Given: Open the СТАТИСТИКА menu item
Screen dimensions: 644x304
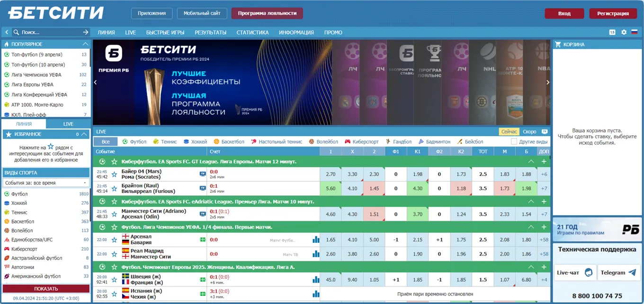Looking at the screenshot, I should tap(253, 32).
